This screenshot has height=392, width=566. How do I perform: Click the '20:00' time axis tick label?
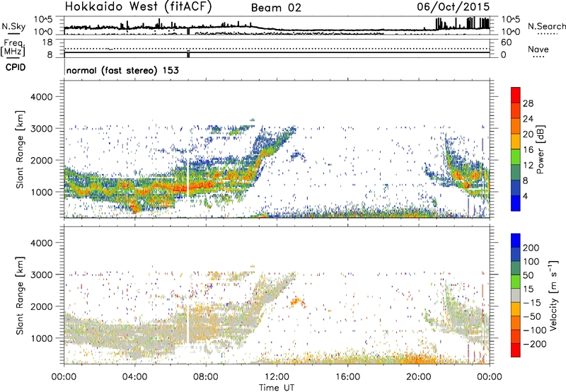(x=419, y=377)
